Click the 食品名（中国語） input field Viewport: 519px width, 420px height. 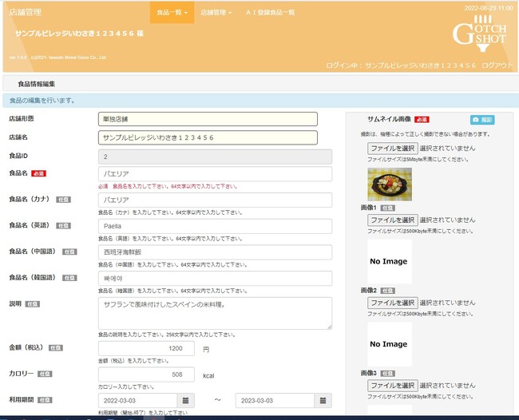coord(215,252)
